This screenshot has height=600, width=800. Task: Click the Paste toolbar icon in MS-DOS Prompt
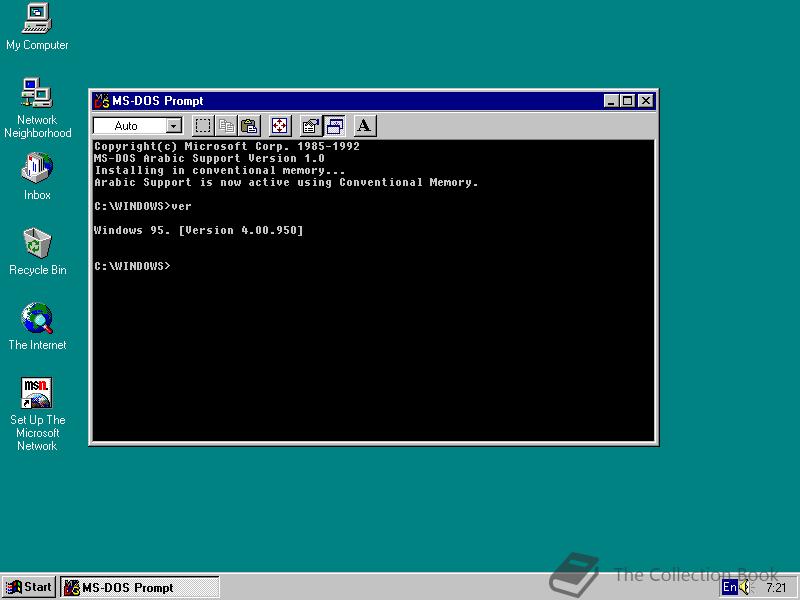coord(249,126)
